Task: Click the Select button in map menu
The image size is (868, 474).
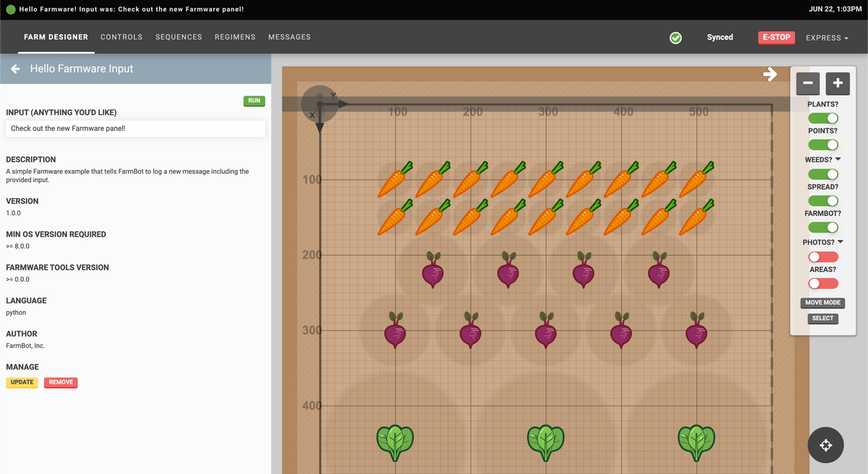Action: point(822,318)
